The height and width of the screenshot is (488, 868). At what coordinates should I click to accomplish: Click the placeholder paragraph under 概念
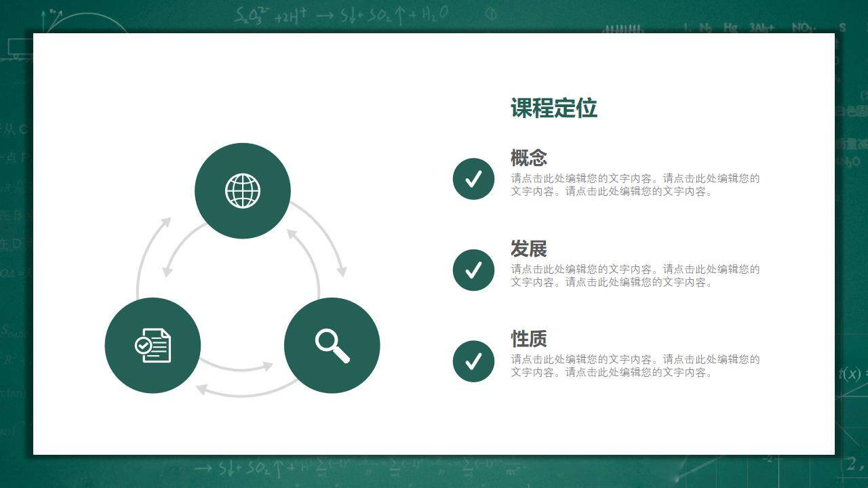[x=635, y=185]
